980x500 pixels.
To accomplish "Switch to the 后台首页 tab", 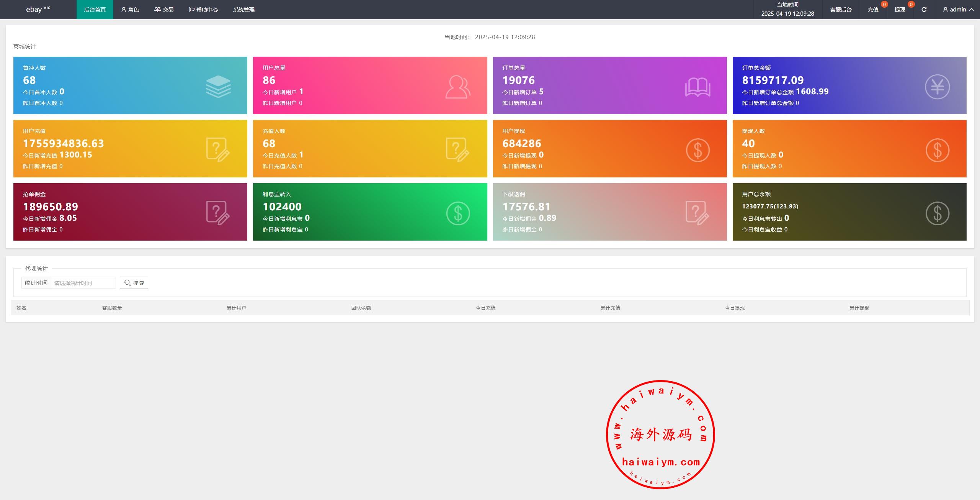I will pyautogui.click(x=95, y=10).
